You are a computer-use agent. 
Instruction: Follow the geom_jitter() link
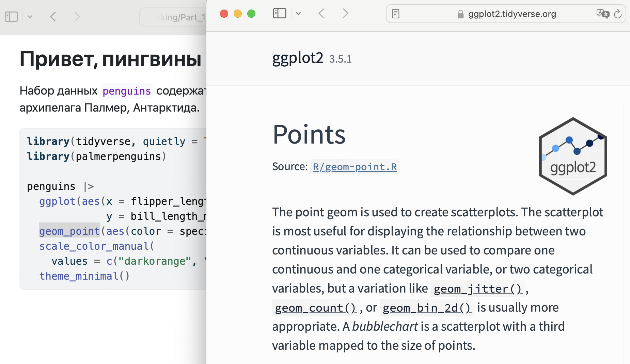pos(478,289)
